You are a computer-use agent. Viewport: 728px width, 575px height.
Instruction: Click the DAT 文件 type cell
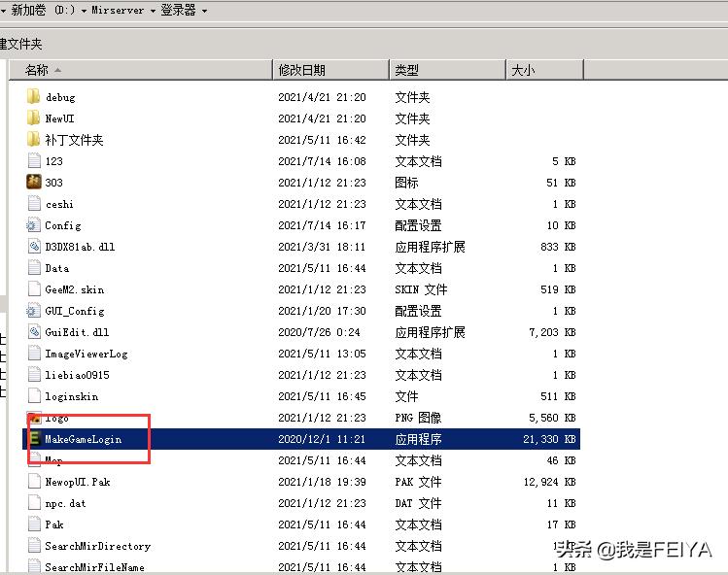[x=418, y=503]
